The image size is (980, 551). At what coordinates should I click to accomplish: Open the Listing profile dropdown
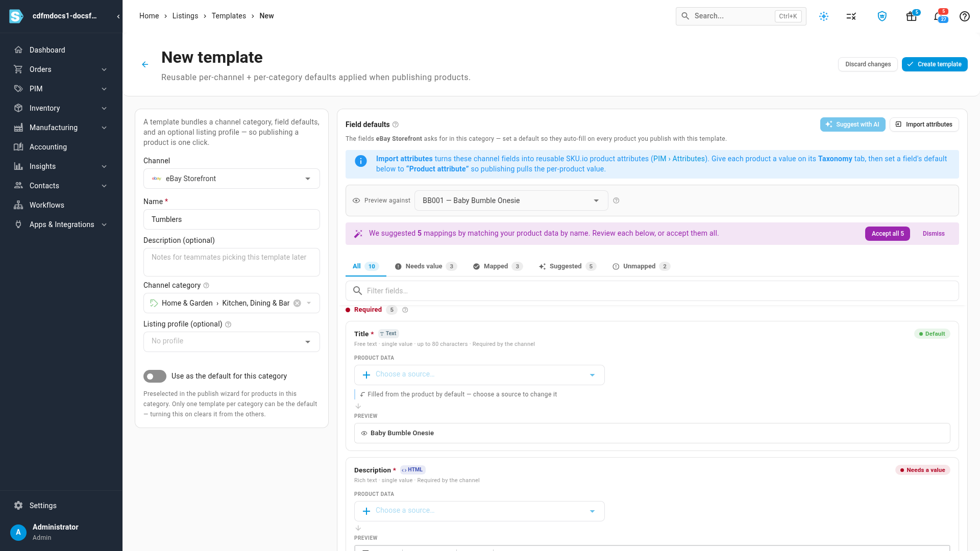[x=232, y=342]
